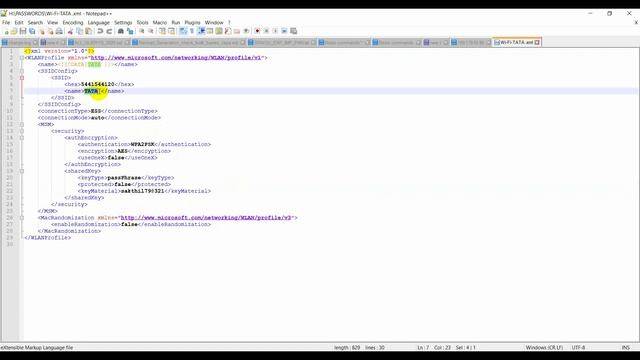The width and height of the screenshot is (640, 360).
Task: Start macro recording with the red record icon
Action: (257, 31)
